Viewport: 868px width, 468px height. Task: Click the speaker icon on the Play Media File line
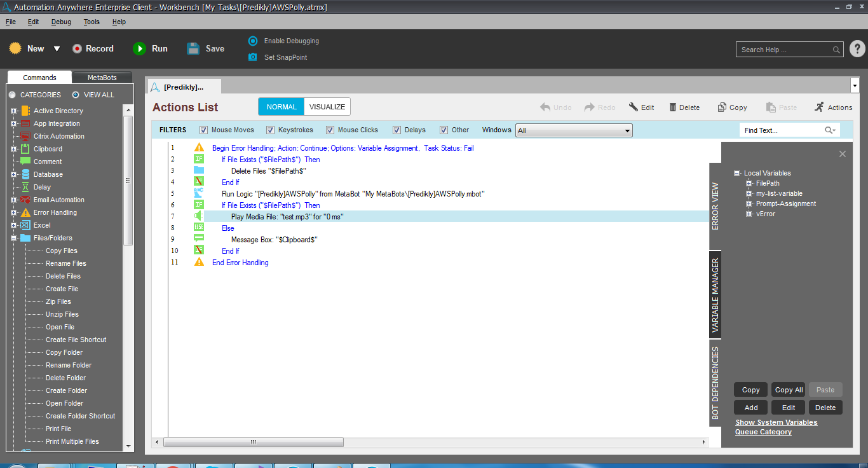[x=199, y=216]
